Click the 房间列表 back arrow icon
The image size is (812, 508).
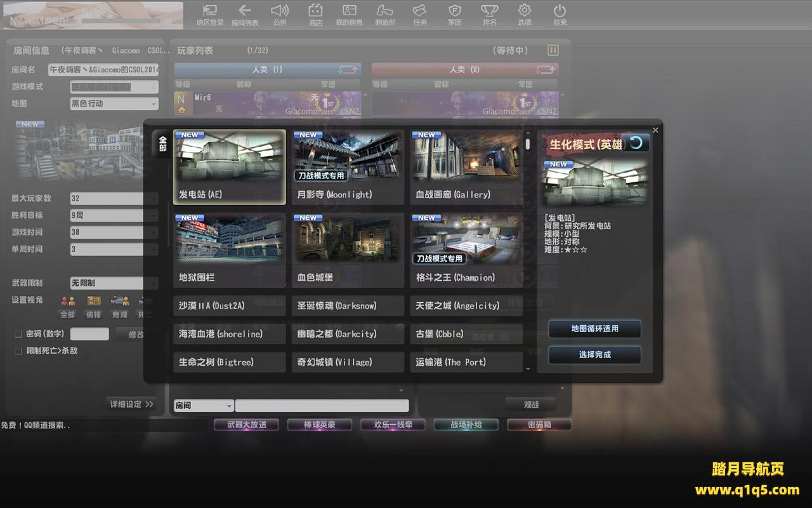pyautogui.click(x=244, y=11)
